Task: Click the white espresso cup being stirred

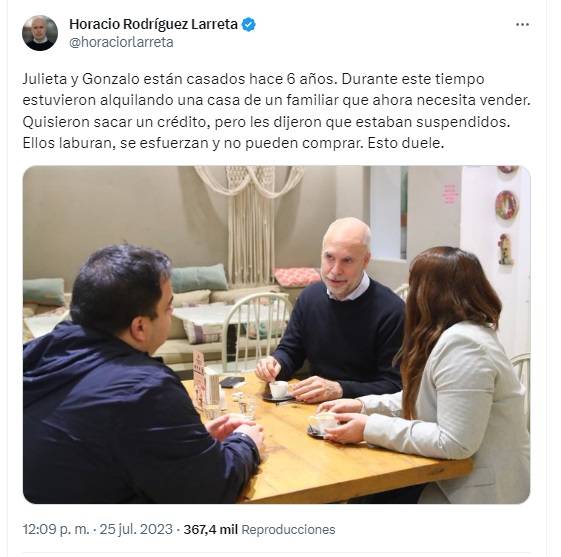Action: (x=278, y=390)
